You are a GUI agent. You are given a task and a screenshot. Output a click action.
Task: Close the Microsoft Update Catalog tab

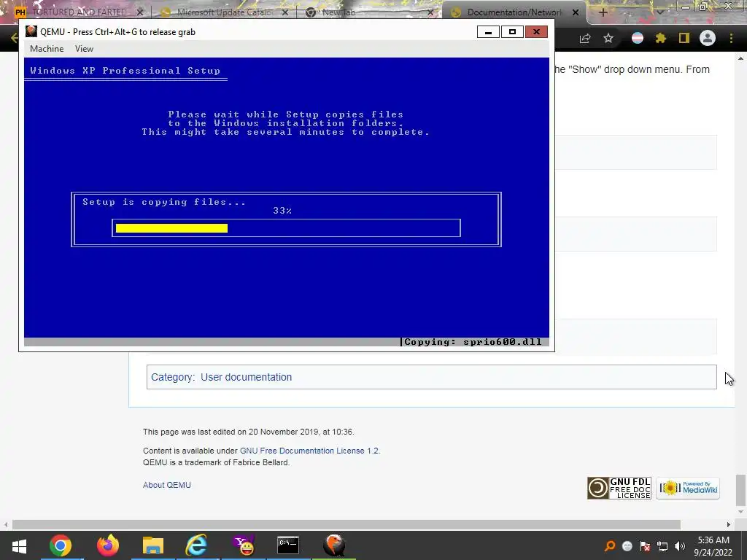click(285, 12)
